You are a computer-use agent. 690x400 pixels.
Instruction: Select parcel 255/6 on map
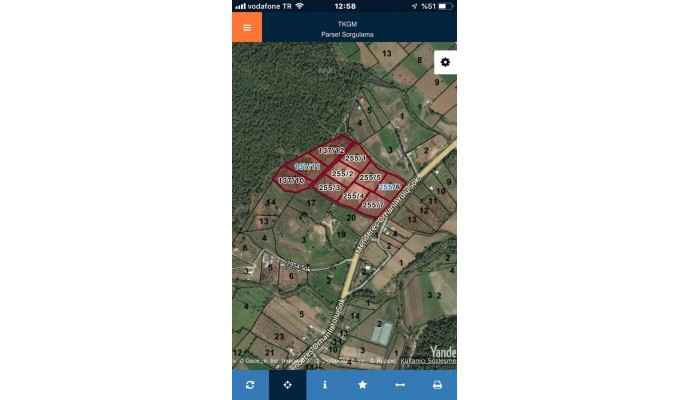tap(389, 187)
